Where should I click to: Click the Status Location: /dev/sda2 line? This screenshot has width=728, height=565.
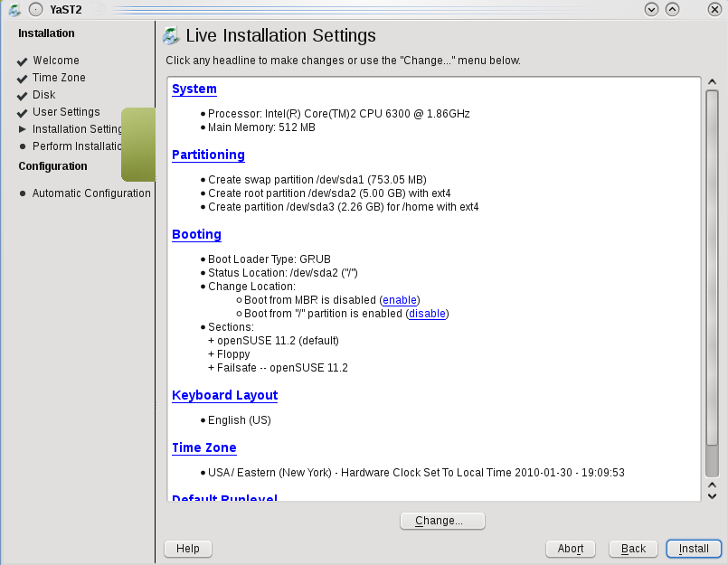pos(283,272)
